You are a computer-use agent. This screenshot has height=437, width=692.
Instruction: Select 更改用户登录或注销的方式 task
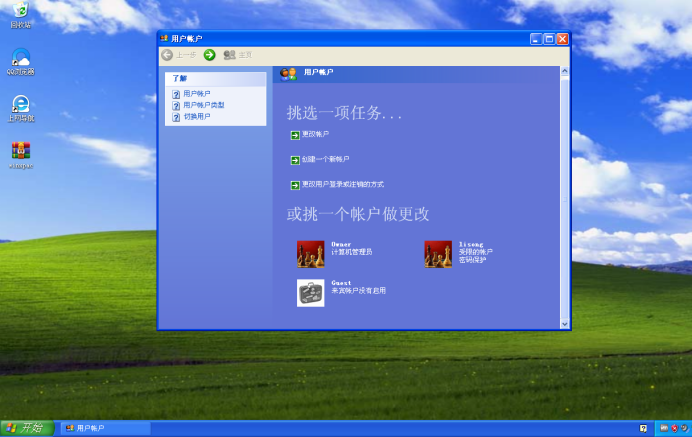343,185
